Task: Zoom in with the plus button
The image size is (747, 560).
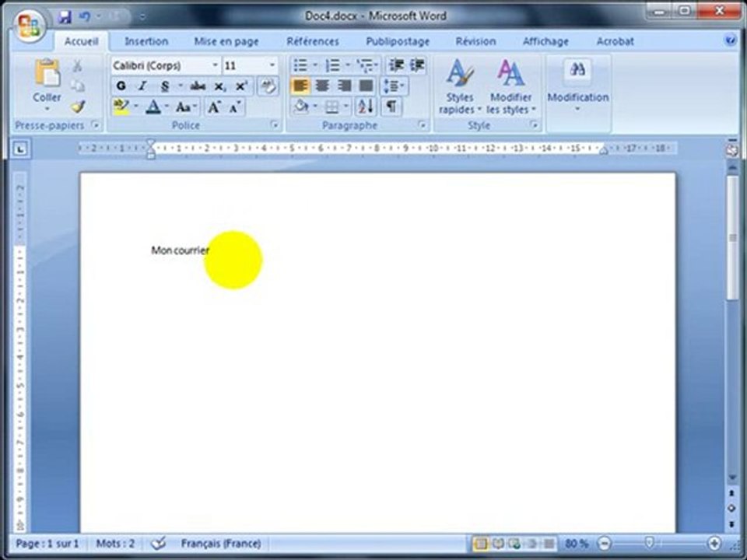Action: 714,544
